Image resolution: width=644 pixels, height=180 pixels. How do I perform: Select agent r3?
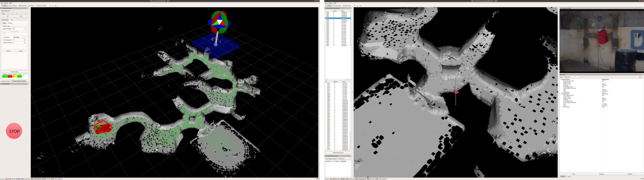12,14
